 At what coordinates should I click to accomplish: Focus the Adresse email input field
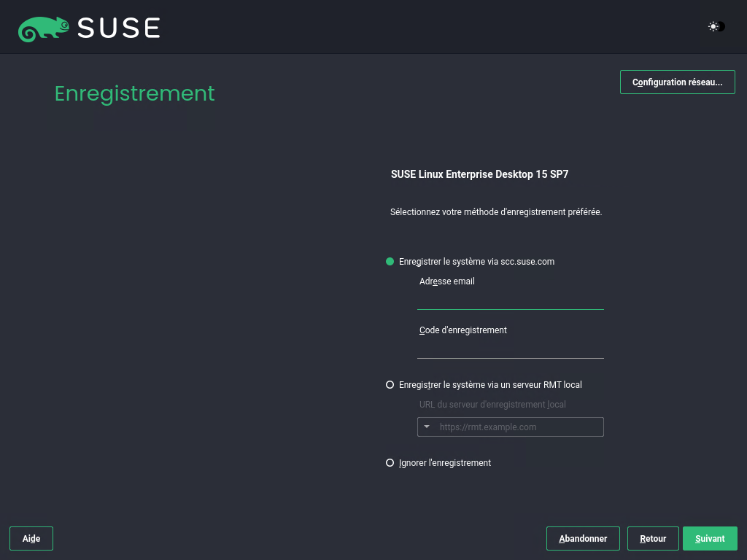click(510, 300)
